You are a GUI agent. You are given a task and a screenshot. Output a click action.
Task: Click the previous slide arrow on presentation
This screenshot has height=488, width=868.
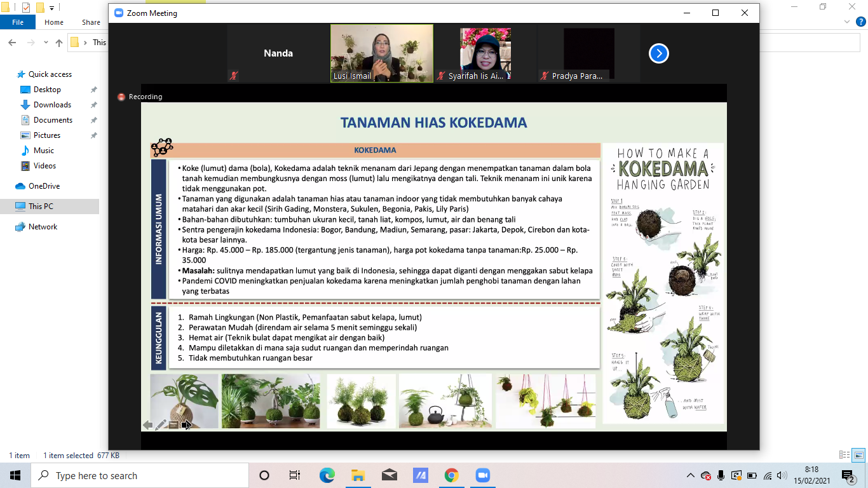147,424
